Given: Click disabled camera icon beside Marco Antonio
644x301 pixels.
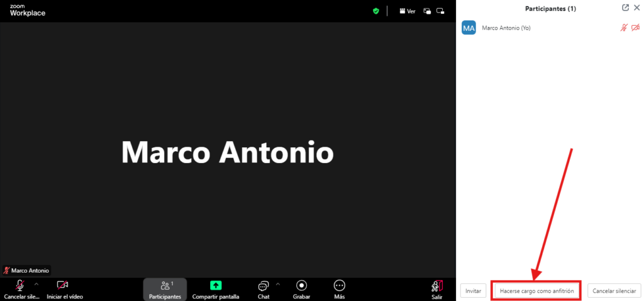Looking at the screenshot, I should coord(635,28).
